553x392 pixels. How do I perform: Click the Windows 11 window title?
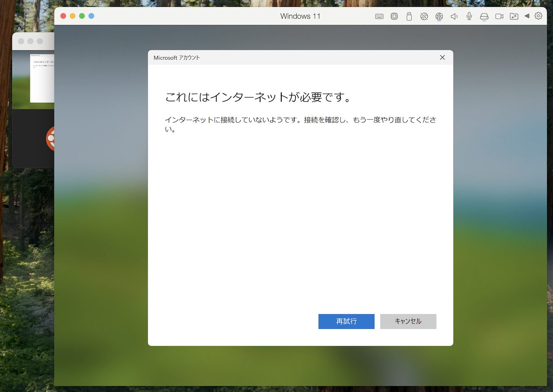point(300,16)
